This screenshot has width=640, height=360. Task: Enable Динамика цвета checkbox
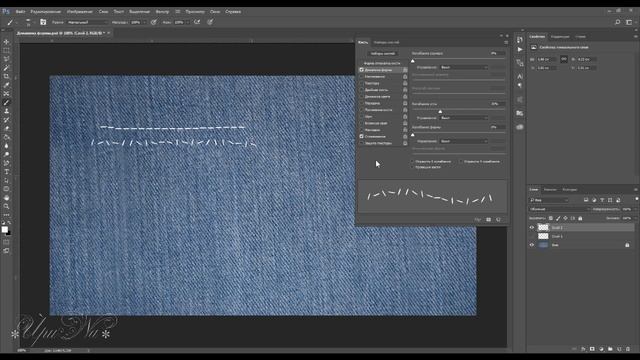pos(362,96)
